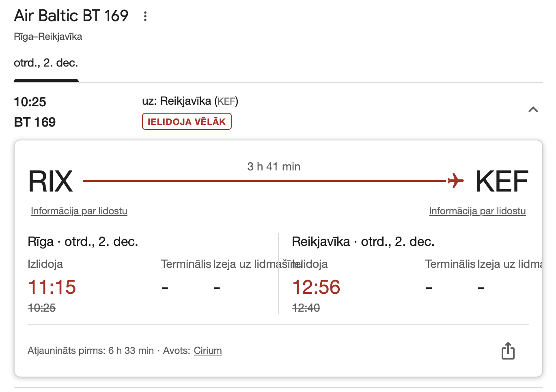Collapse the BT 169 flight details chevron
556x392 pixels.
pos(533,110)
